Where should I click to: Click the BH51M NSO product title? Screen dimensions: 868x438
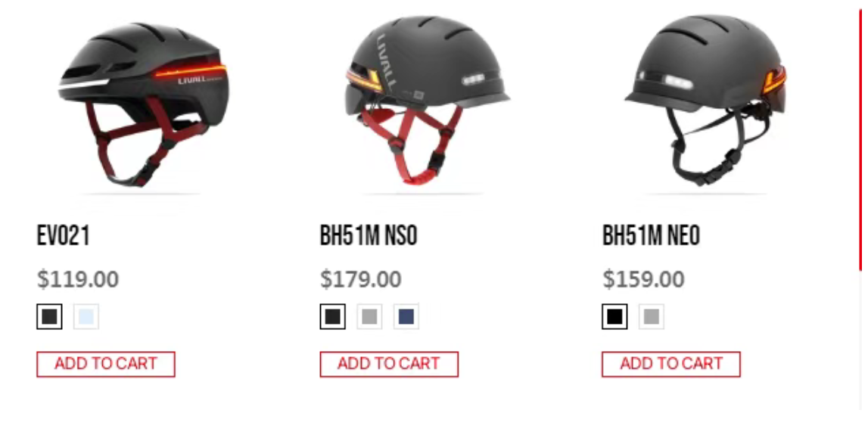click(x=368, y=235)
